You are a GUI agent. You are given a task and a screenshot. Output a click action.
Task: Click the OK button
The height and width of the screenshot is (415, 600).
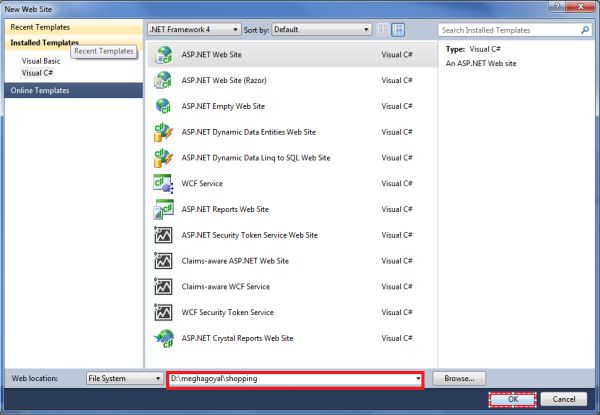pos(512,399)
